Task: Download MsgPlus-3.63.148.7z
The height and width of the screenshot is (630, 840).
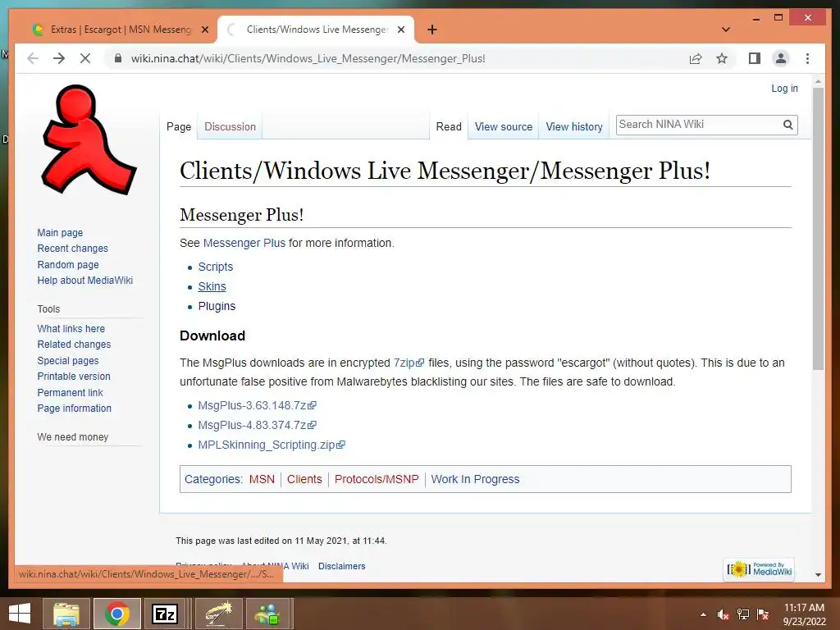Action: click(x=257, y=405)
